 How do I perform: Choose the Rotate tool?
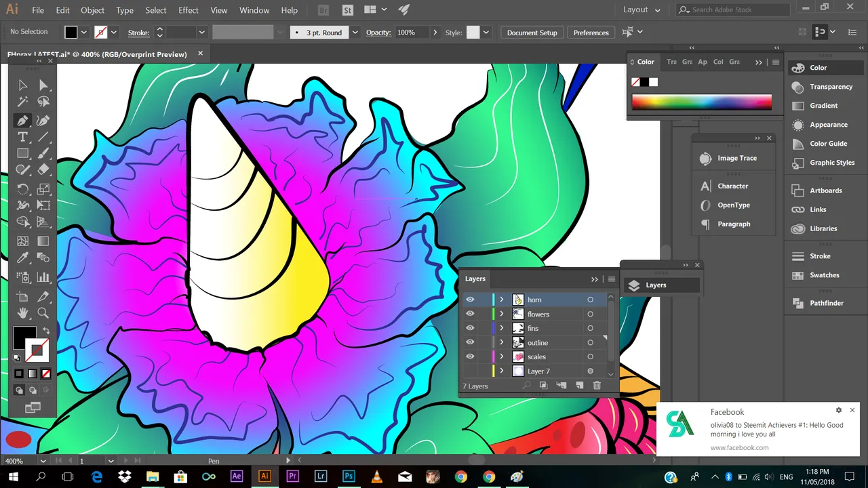coord(22,189)
